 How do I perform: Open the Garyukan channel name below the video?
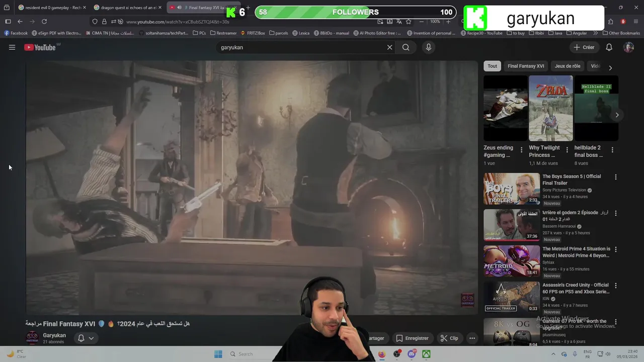(54, 335)
